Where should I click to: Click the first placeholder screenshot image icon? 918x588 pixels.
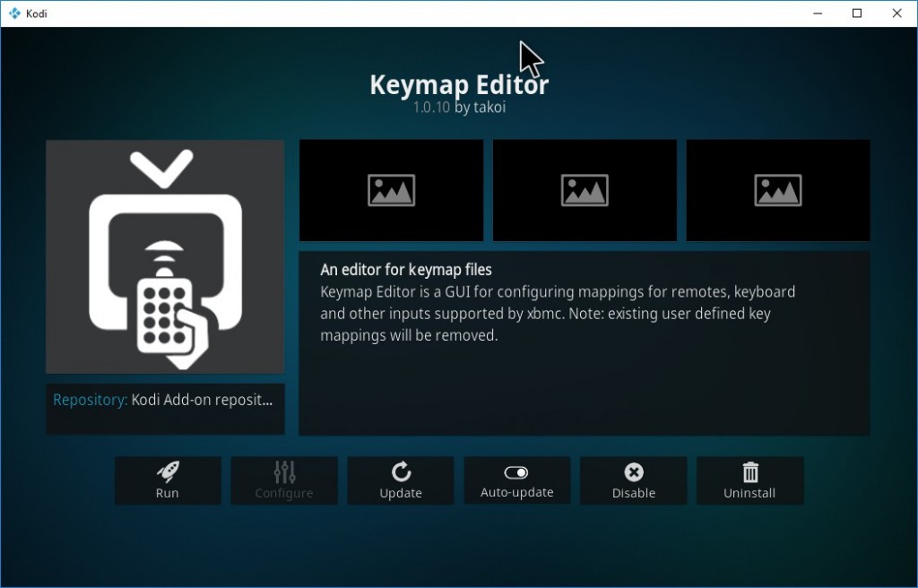pos(391,189)
